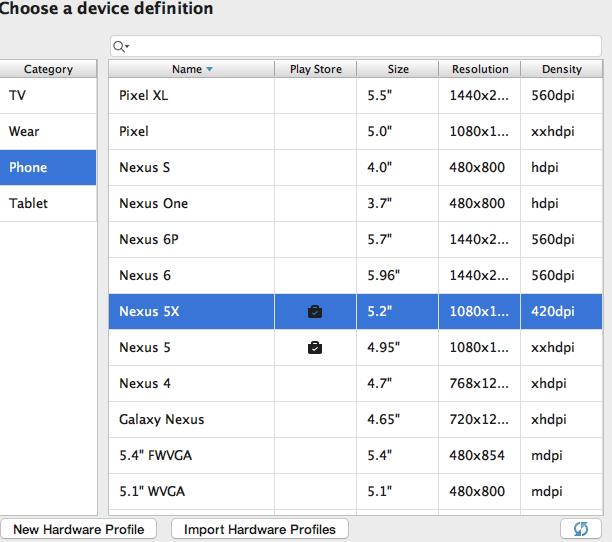Click the Play Store icon in Nexus 5 row
Image resolution: width=612 pixels, height=542 pixels.
[x=315, y=347]
